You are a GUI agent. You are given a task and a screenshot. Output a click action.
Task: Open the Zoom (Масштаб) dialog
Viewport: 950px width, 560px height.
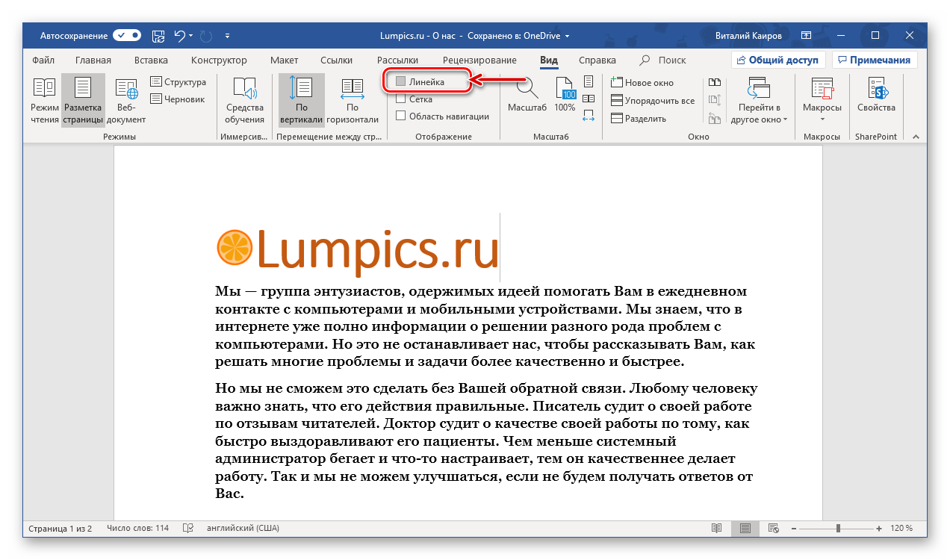(x=527, y=96)
